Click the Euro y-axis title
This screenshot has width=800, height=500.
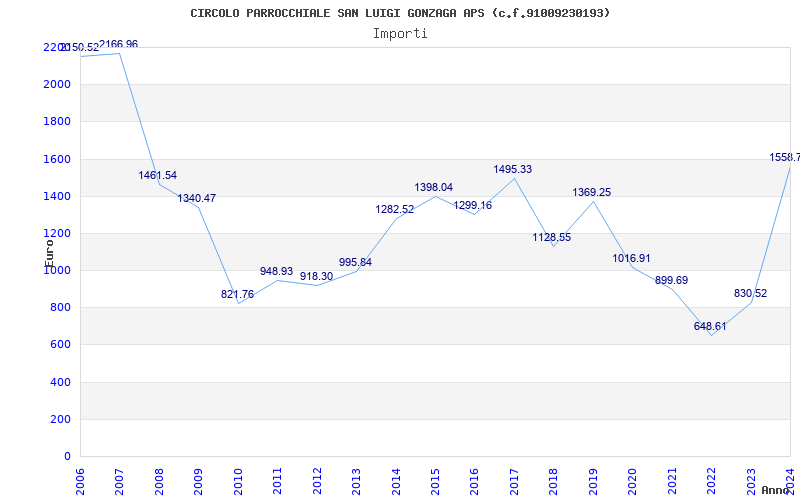[x=49, y=253]
